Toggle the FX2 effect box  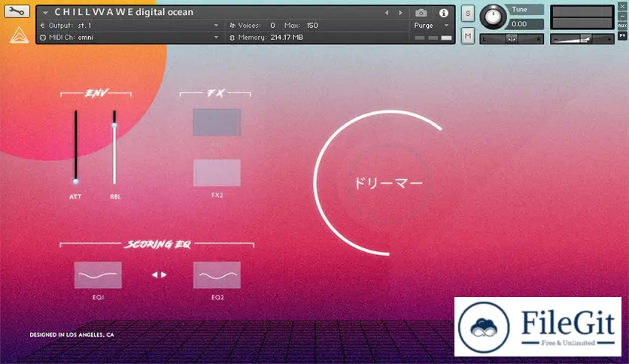(x=217, y=173)
